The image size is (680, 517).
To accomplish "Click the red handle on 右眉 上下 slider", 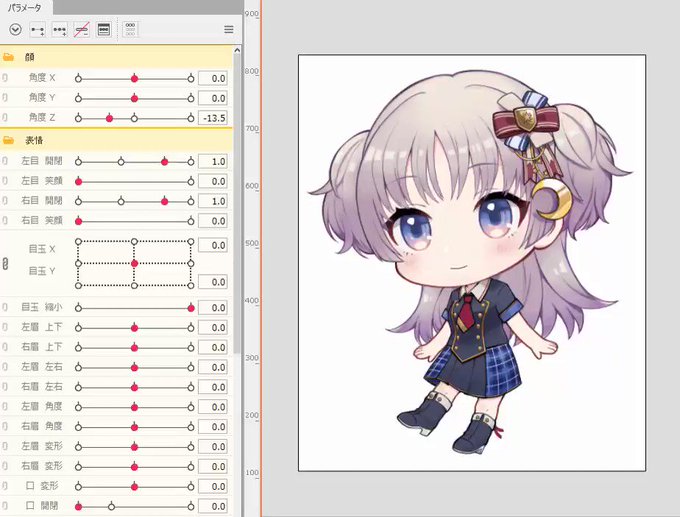I will click(x=134, y=347).
